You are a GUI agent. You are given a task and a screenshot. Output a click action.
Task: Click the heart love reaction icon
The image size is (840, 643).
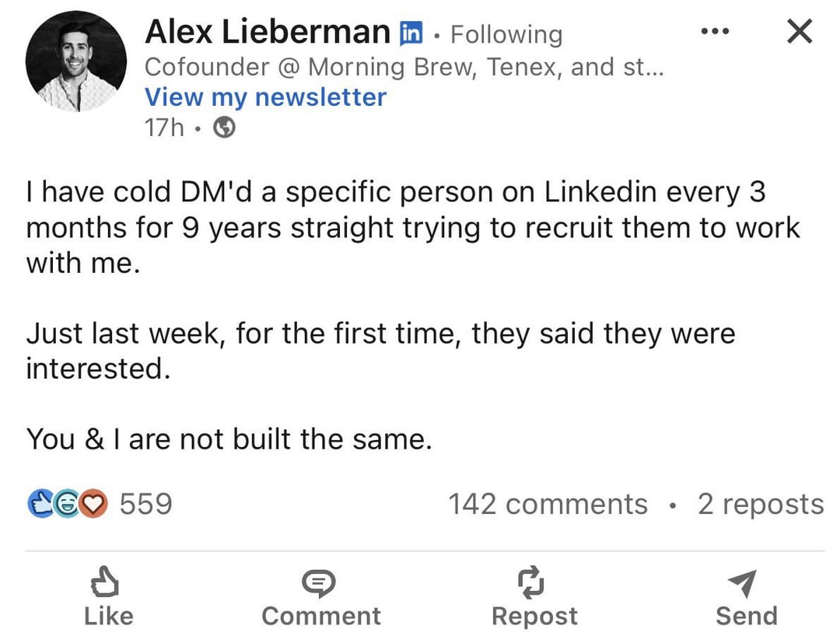tap(94, 504)
